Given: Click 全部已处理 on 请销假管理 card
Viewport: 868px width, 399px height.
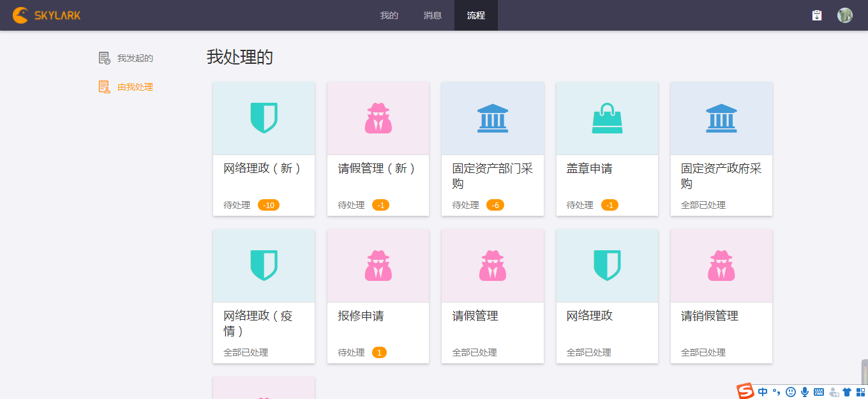Looking at the screenshot, I should [x=703, y=352].
